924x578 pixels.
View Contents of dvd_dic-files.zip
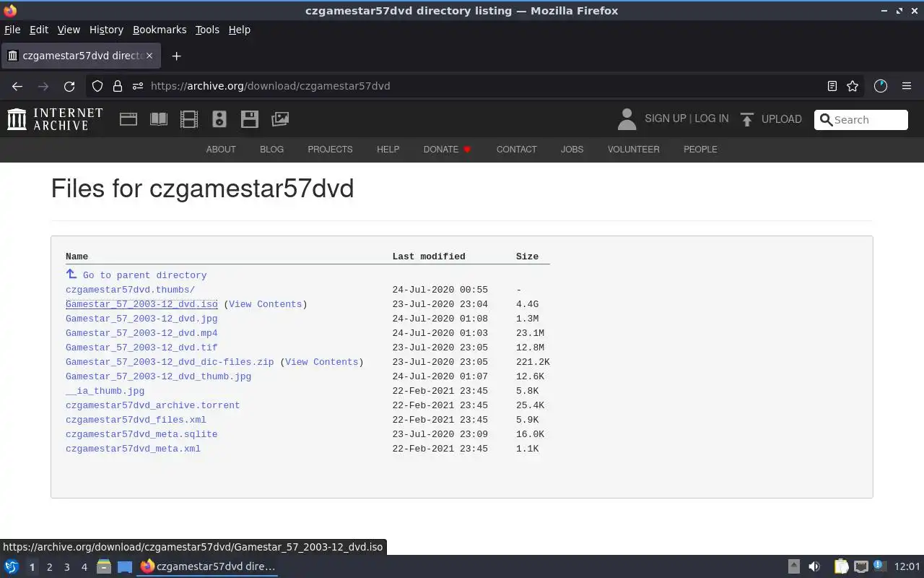click(321, 362)
